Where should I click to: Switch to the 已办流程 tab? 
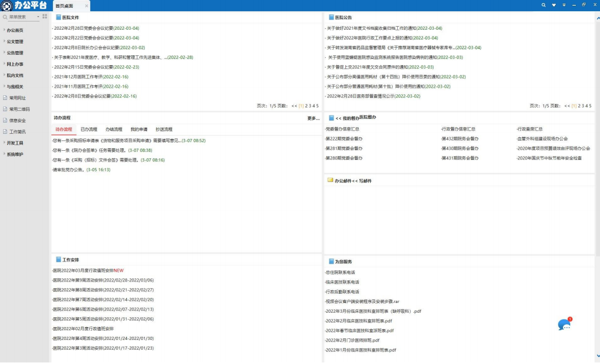(89, 130)
